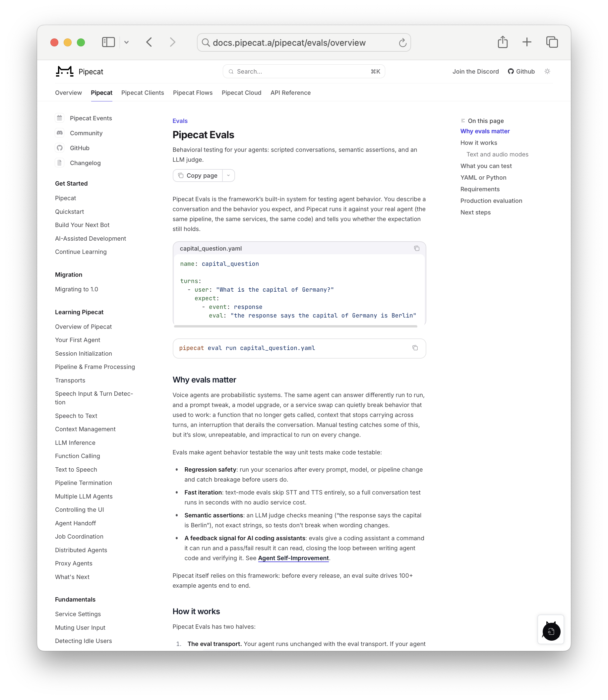608x700 pixels.
Task: Click the Evals breadcrumb label
Action: tap(180, 121)
